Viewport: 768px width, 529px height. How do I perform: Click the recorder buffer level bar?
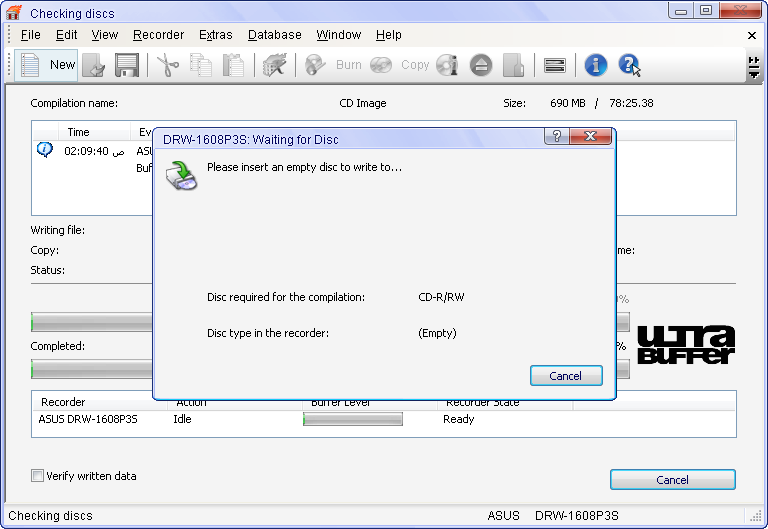(x=353, y=419)
